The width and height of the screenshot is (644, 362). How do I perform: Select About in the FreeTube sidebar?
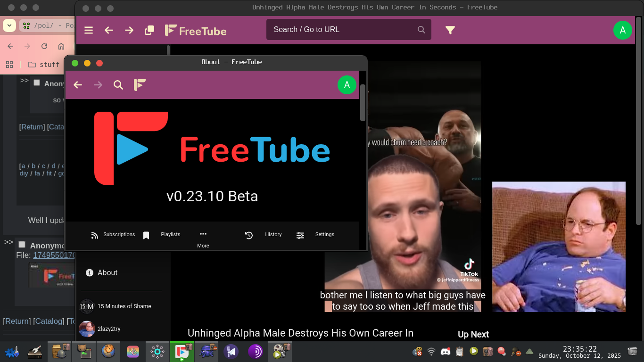(102, 273)
